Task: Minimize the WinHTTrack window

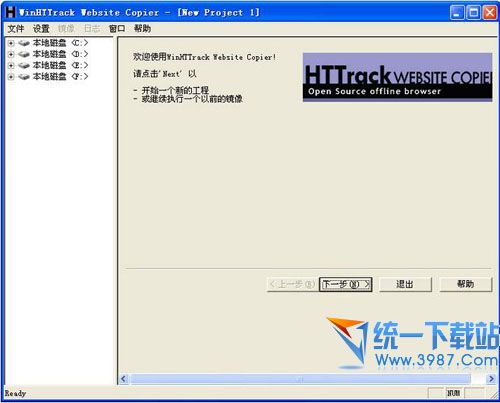Action: (457, 13)
